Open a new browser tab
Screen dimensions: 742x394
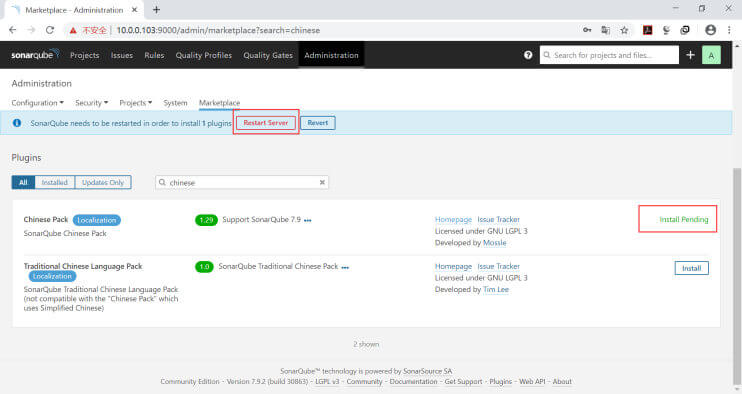tap(156, 9)
